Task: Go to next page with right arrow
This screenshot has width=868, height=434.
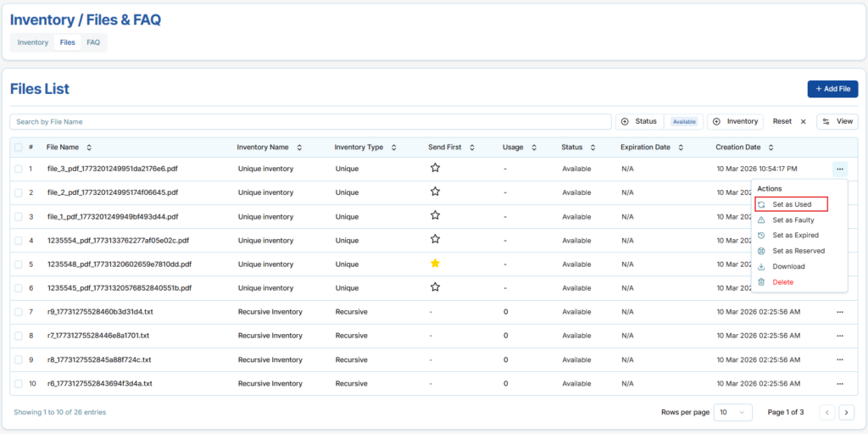Action: [846, 412]
